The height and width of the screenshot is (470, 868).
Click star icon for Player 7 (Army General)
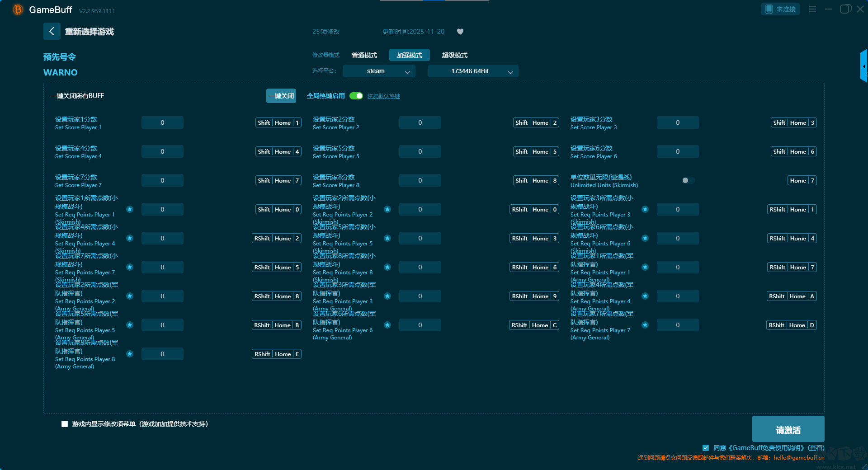pos(645,325)
